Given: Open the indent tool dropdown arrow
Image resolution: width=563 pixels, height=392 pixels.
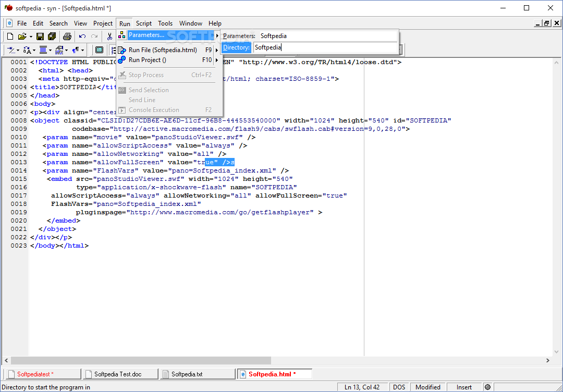Looking at the screenshot, I should click(x=18, y=50).
